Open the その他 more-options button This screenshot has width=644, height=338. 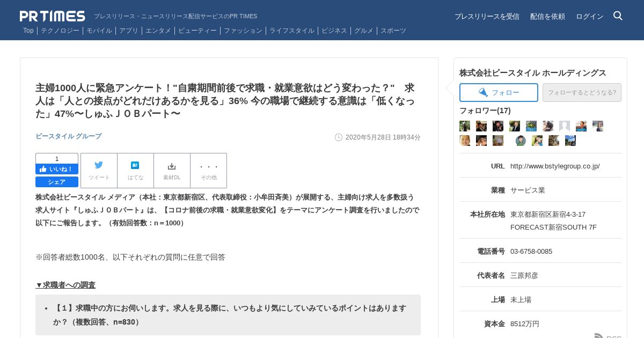tap(209, 171)
